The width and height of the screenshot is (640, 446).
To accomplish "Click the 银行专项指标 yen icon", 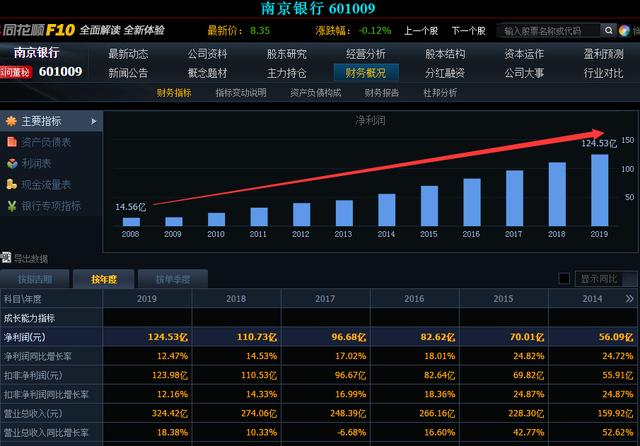I will [x=12, y=206].
